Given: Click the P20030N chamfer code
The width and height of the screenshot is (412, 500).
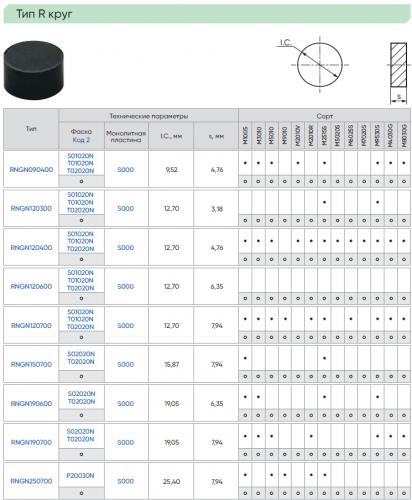Looking at the screenshot, I should click(x=80, y=476).
